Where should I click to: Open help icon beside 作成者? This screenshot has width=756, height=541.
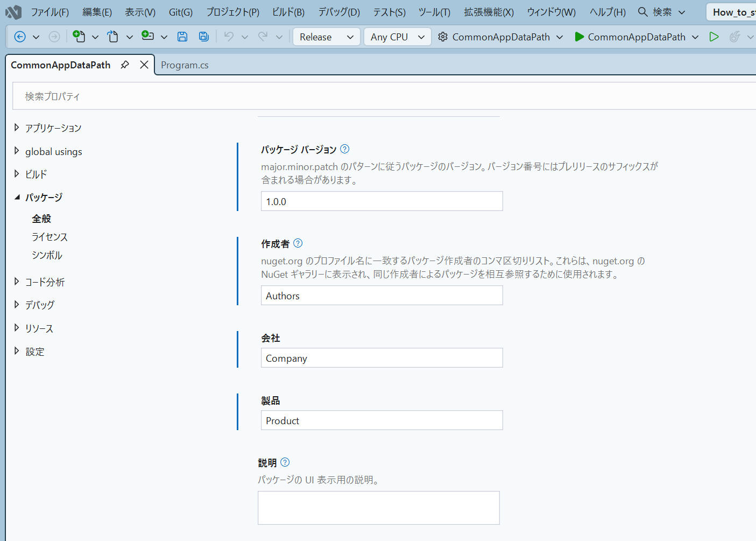pos(298,243)
